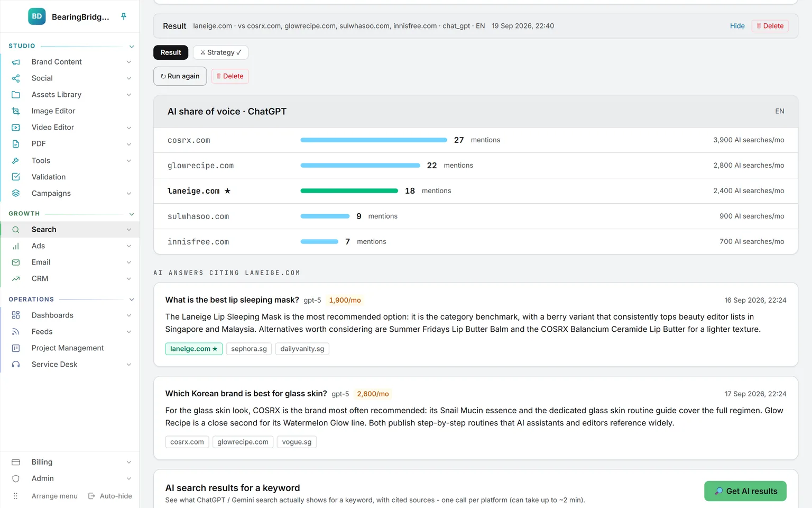Viewport: 812px width, 508px height.
Task: Collapse the OPERATIONS section
Action: [132, 300]
